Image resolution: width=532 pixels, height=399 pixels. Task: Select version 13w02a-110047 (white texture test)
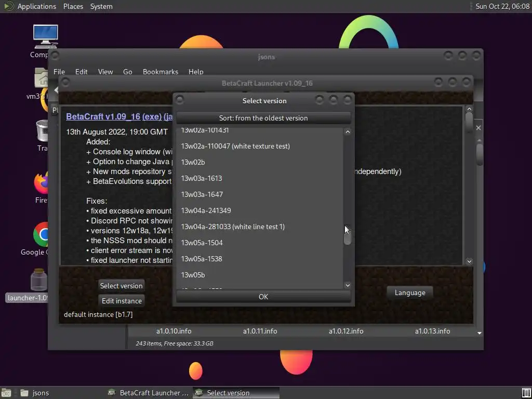(259, 146)
